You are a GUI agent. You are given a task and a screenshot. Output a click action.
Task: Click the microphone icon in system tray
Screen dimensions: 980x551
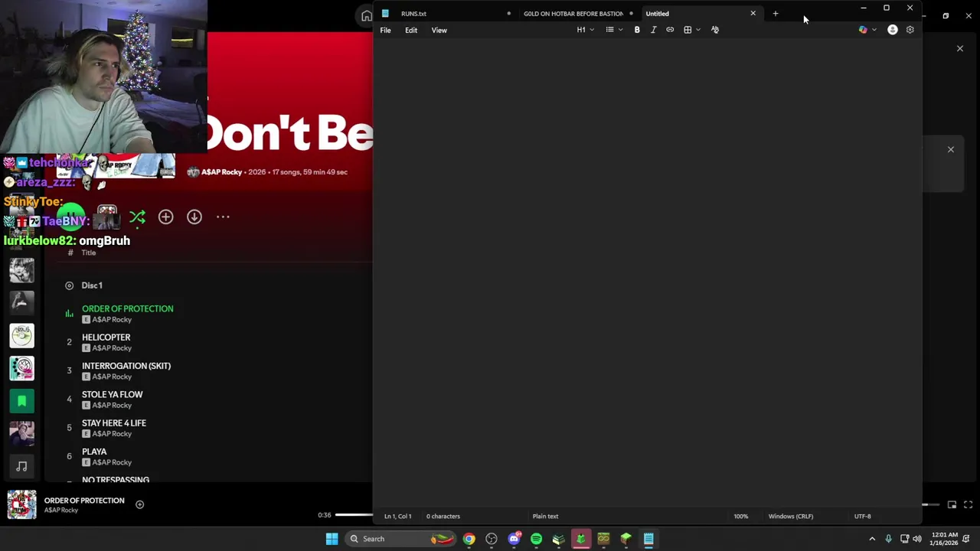point(888,539)
